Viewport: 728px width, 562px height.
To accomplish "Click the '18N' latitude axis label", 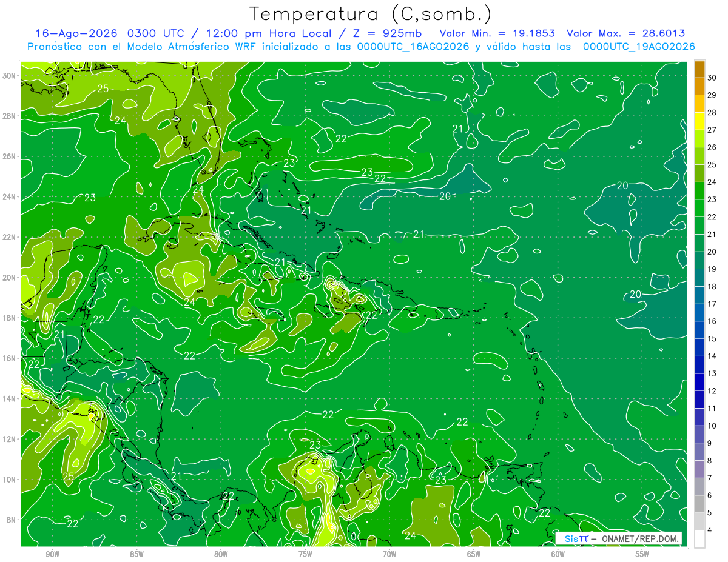I will pyautogui.click(x=8, y=318).
